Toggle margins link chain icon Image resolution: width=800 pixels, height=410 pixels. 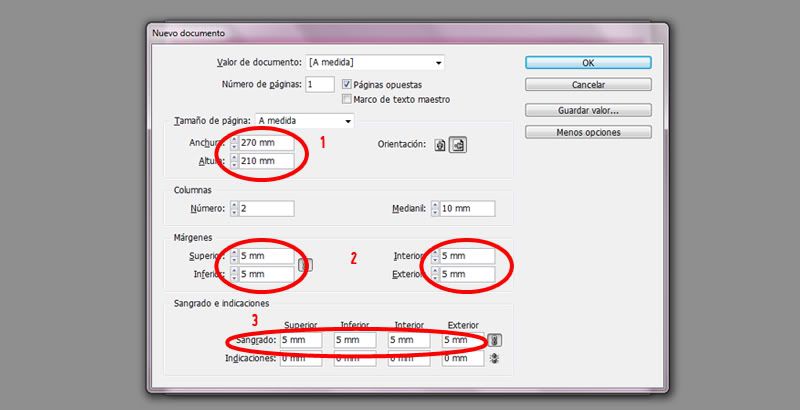305,265
